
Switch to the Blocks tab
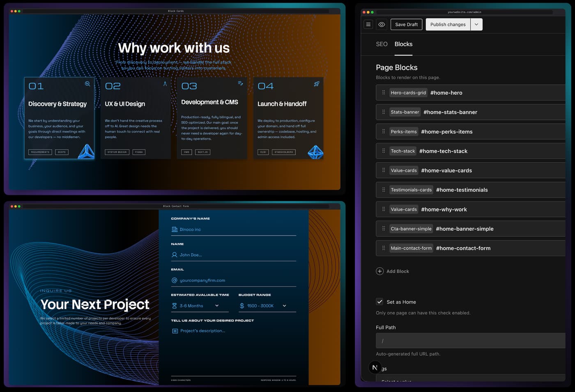[x=403, y=44]
